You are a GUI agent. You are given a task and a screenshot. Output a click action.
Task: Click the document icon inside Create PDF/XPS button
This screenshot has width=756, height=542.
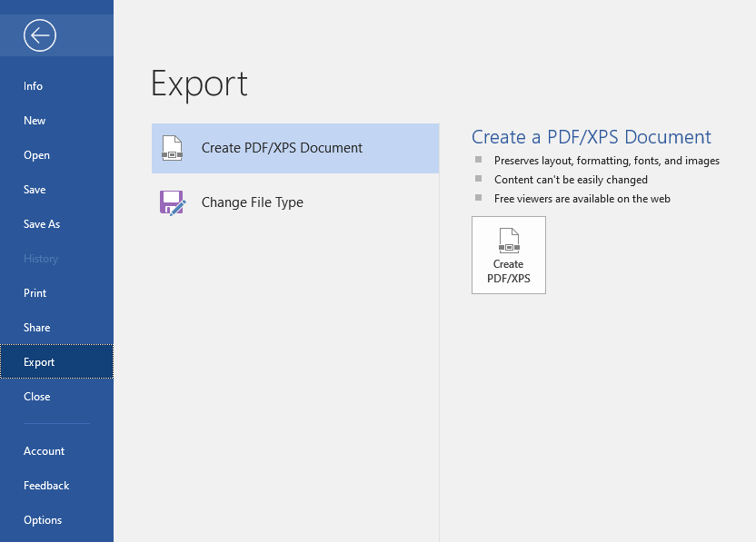coord(509,241)
